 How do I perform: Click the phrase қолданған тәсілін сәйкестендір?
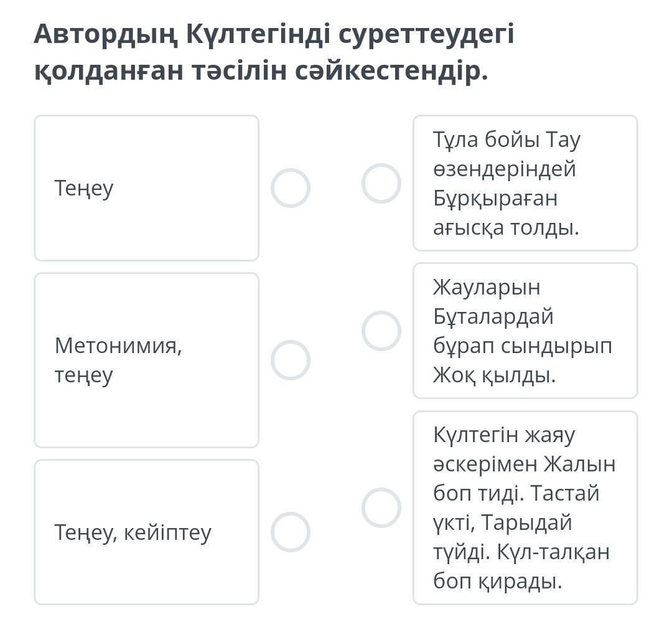261,70
